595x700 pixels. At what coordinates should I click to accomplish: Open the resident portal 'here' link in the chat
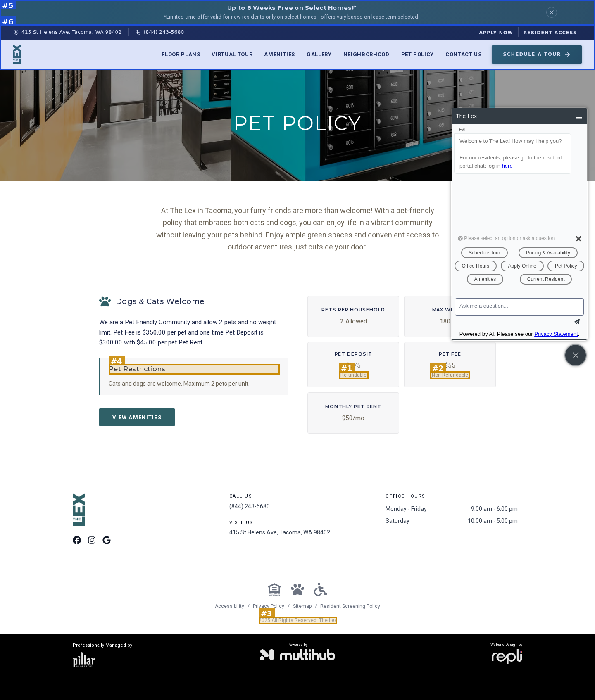click(x=507, y=166)
